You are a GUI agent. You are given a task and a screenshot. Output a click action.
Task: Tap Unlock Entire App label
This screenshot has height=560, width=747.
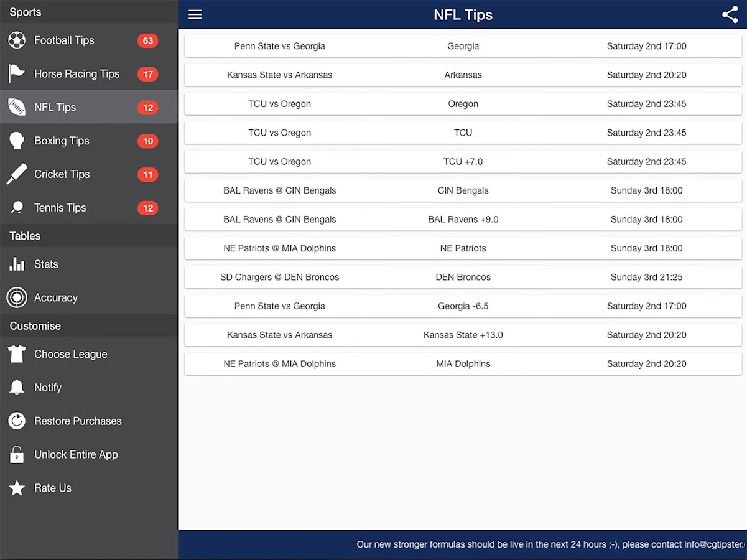click(x=76, y=454)
